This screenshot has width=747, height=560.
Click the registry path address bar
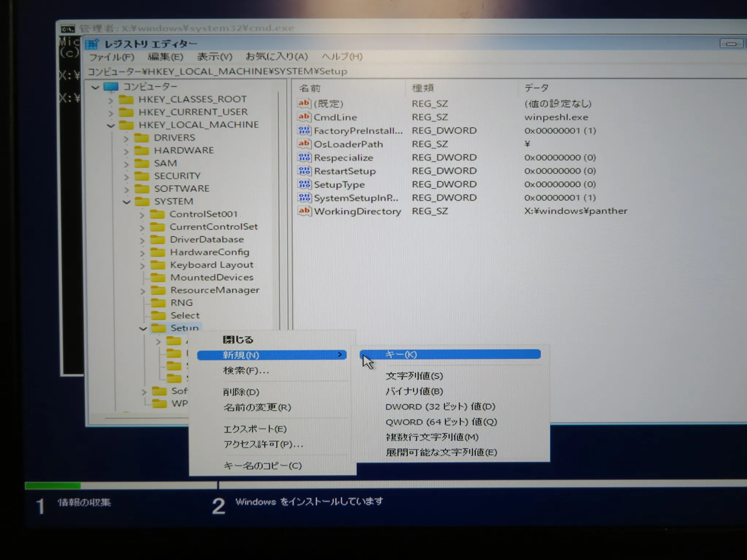click(x=416, y=71)
